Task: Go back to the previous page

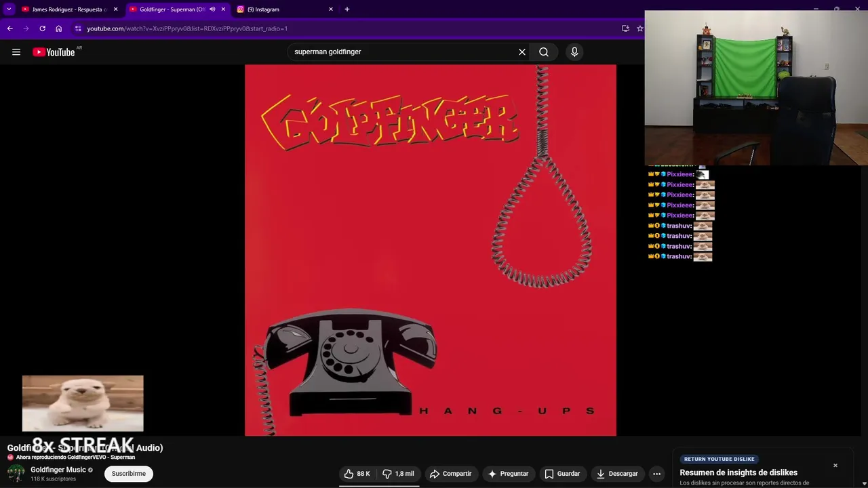Action: [x=9, y=28]
